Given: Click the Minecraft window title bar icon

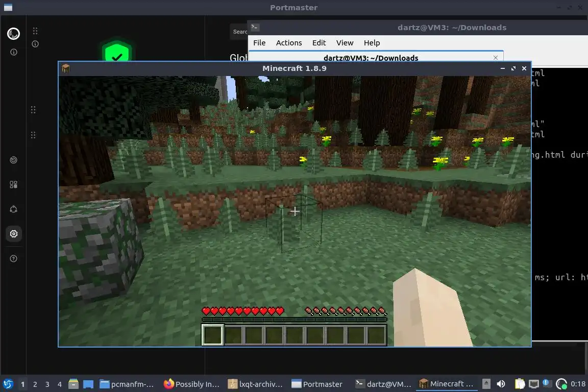Looking at the screenshot, I should coord(66,68).
